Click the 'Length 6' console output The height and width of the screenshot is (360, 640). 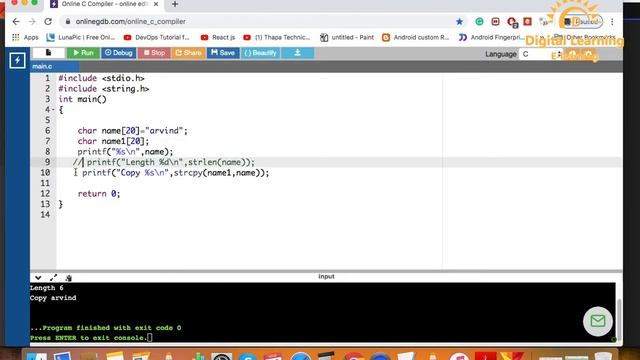47,288
